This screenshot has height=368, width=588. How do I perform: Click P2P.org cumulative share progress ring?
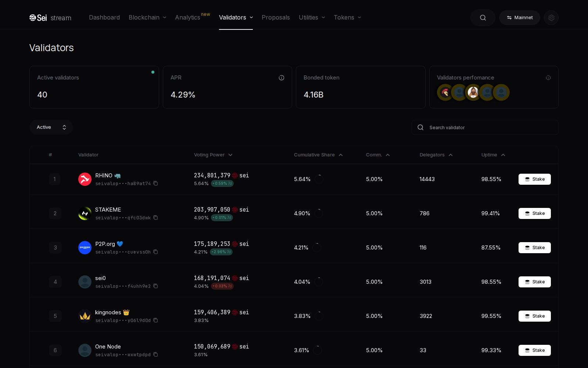point(317,248)
